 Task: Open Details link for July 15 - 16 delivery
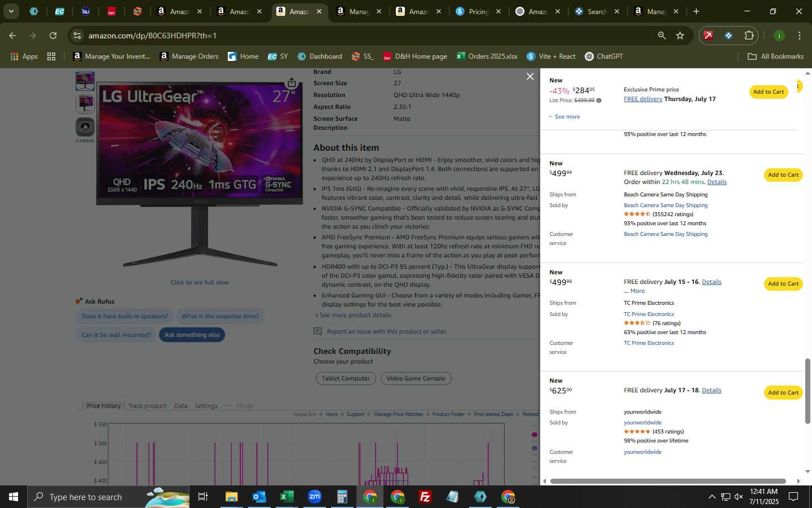[712, 282]
